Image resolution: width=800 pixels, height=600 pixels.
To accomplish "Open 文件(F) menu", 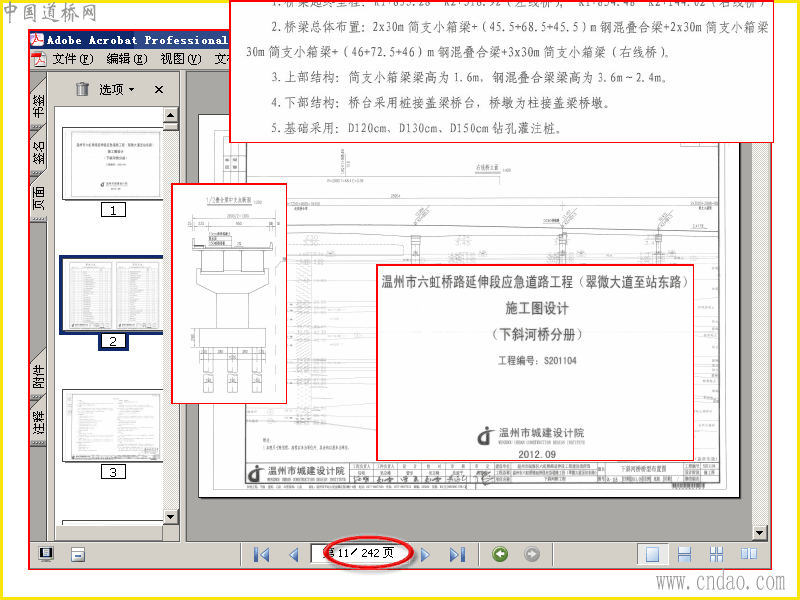I will tap(72, 59).
